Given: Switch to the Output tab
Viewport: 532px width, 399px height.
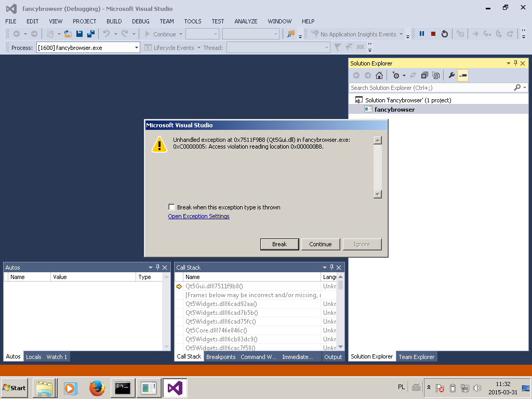Looking at the screenshot, I should coord(333,356).
